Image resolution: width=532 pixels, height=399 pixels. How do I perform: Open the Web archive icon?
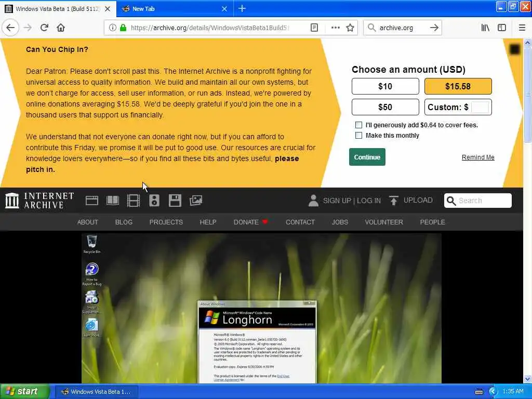point(91,201)
